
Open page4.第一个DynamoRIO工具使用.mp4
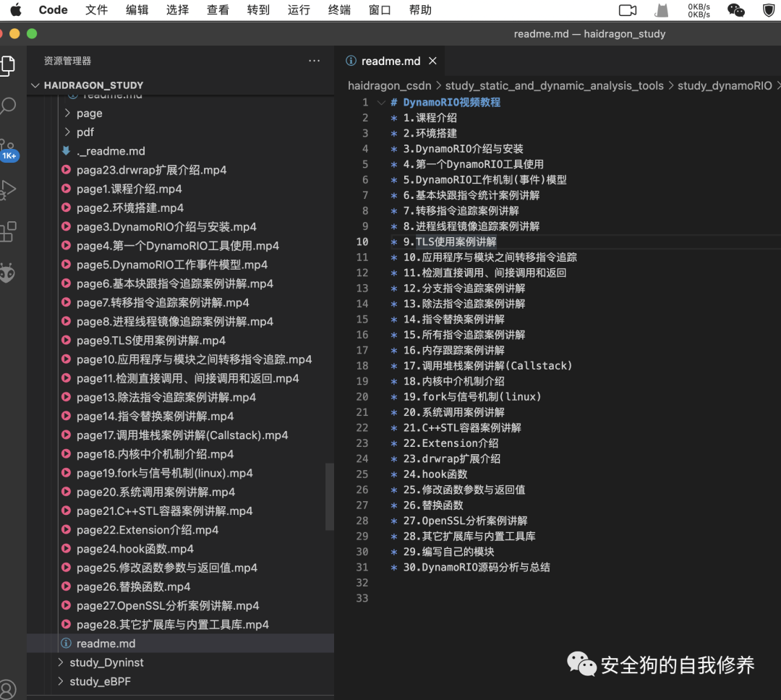[178, 246]
